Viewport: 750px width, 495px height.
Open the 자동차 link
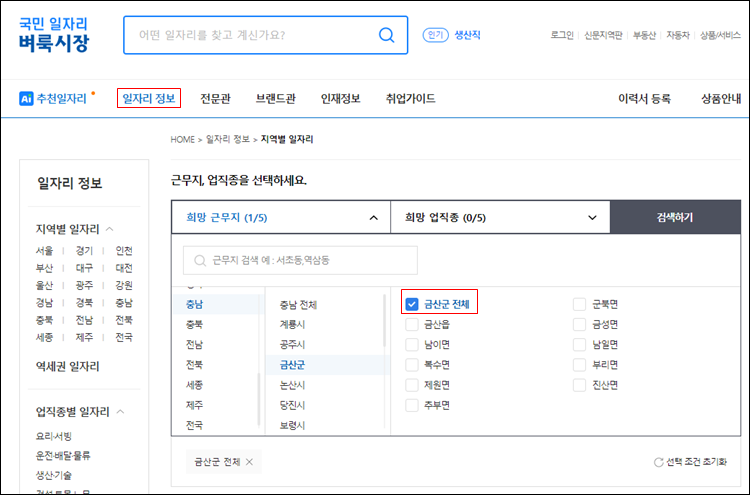(678, 35)
